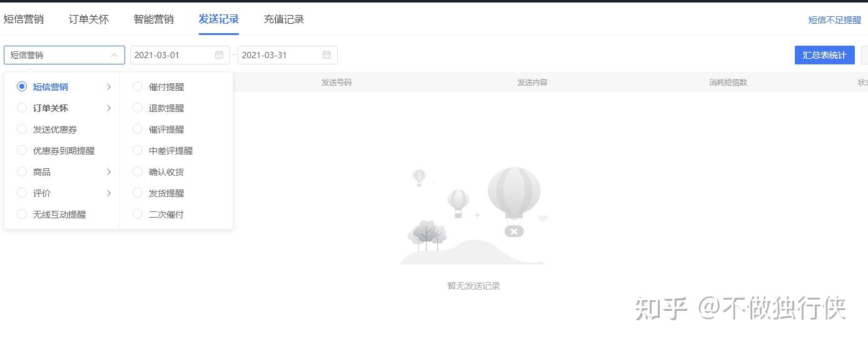Choose the 发送优惠券 radio option
Screen dimensions: 868x344
[x=22, y=129]
